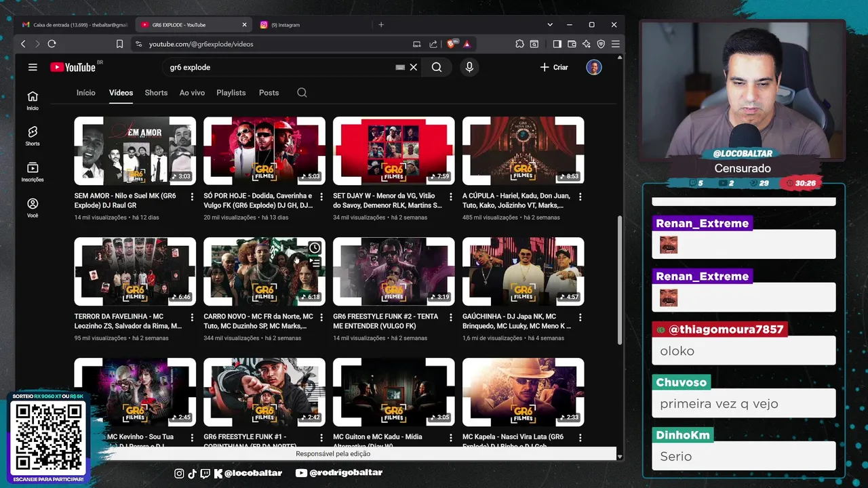This screenshot has width=868, height=488.
Task: Open Brave Wallet icon
Action: point(572,44)
